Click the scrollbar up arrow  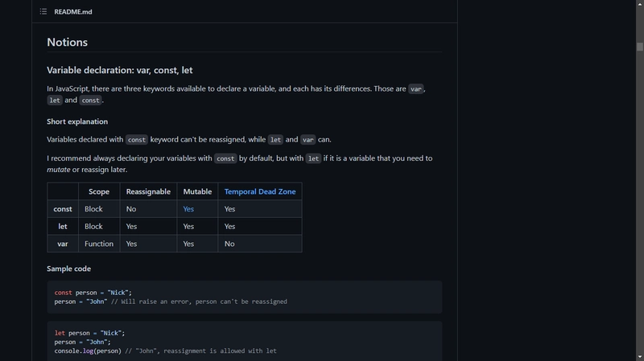point(639,3)
